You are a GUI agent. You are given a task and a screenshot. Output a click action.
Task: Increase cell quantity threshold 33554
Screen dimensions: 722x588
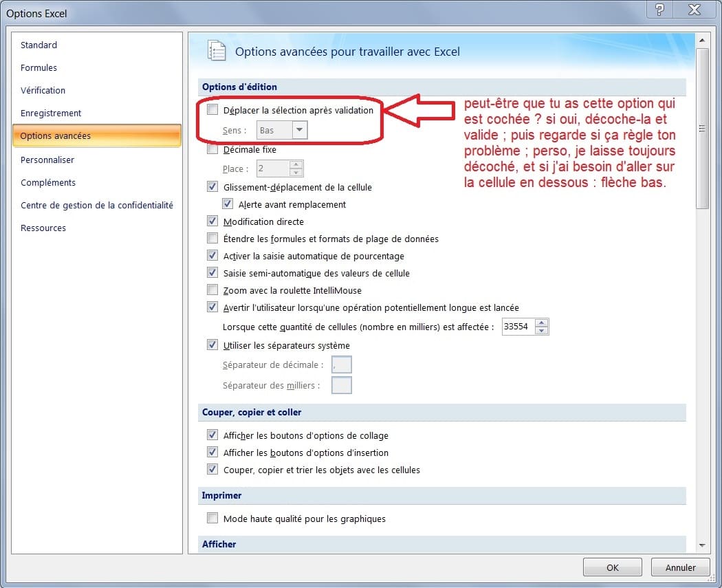coord(542,323)
